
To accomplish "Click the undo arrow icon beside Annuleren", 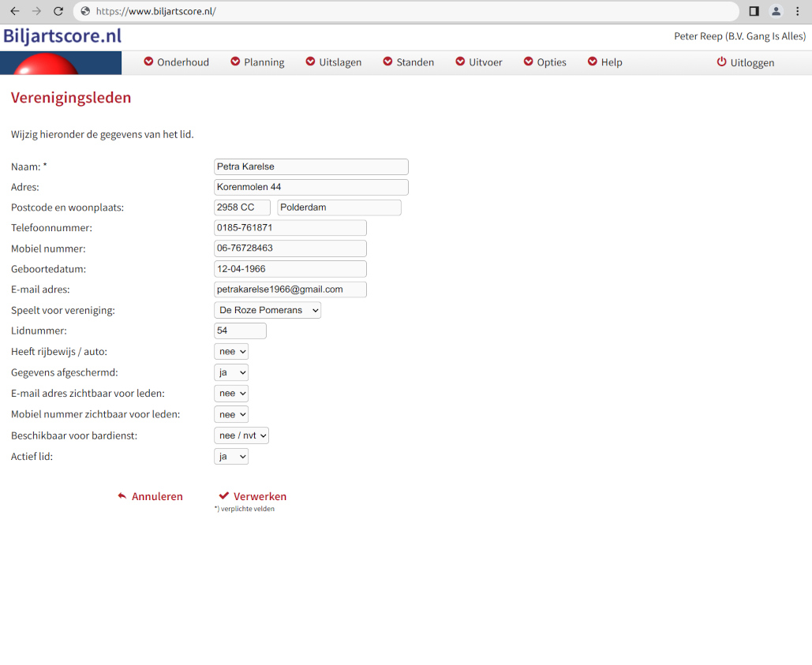I will click(x=122, y=496).
